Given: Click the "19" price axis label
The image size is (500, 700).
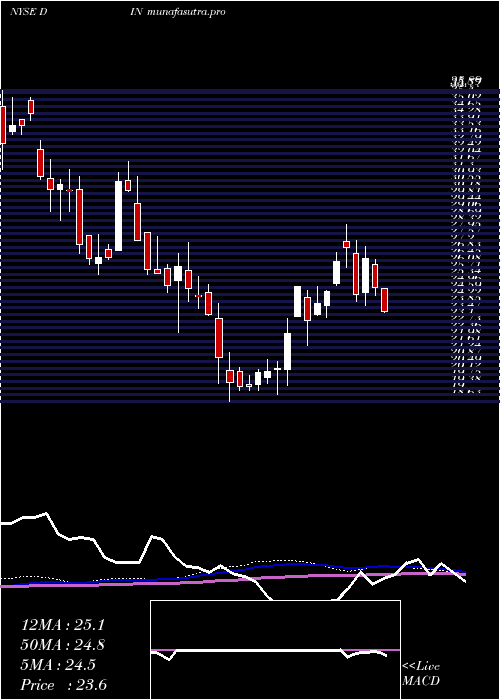Looking at the screenshot, I should pos(458,384).
